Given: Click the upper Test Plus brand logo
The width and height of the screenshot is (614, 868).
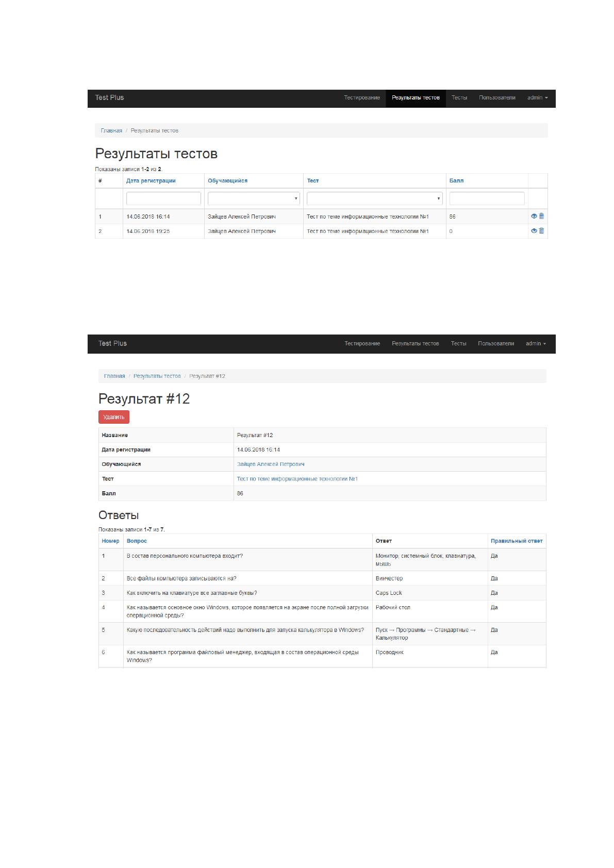Looking at the screenshot, I should [x=109, y=97].
